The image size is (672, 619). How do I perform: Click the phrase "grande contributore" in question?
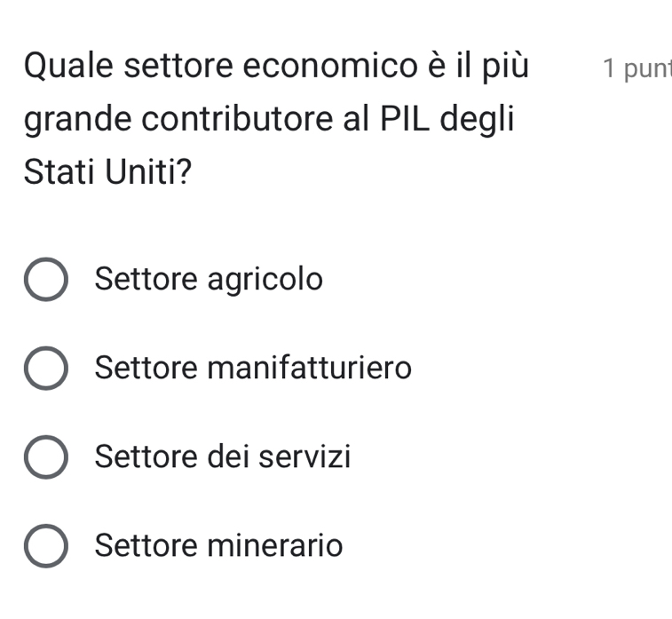tap(176, 118)
